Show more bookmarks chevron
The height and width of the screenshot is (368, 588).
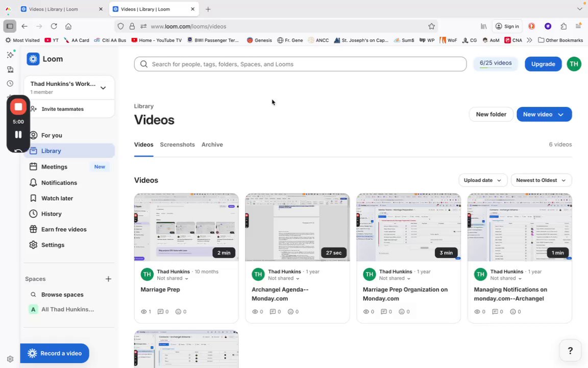tap(529, 40)
